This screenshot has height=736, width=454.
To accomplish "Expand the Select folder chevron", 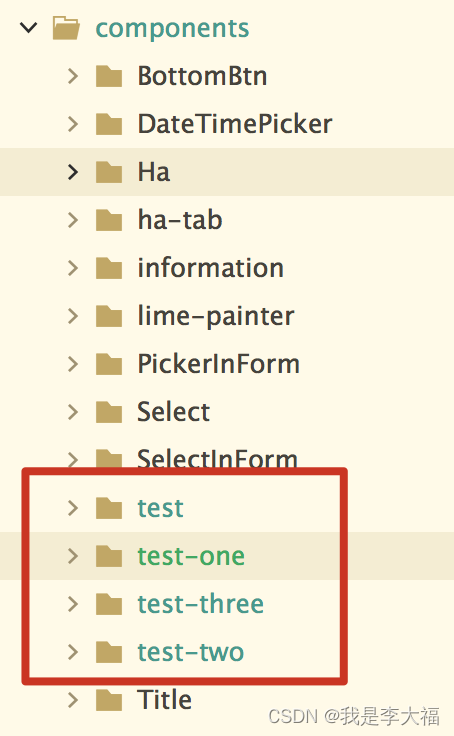I will (x=73, y=412).
